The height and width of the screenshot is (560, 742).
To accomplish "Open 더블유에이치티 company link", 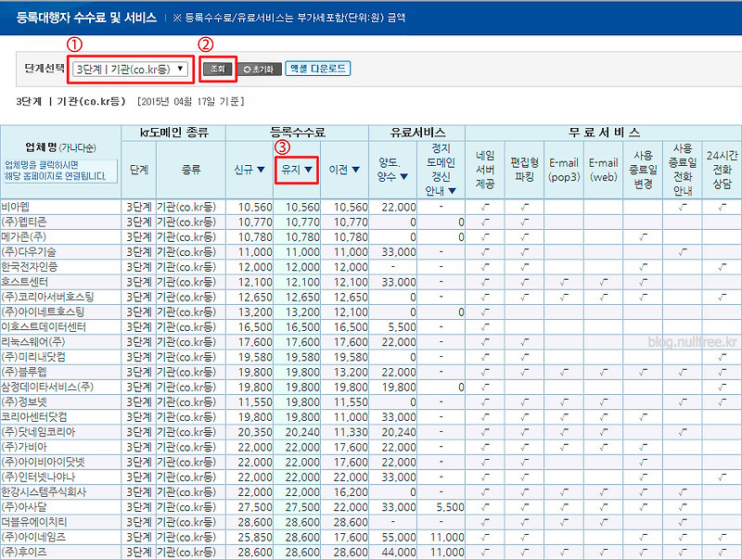I will coord(34,522).
